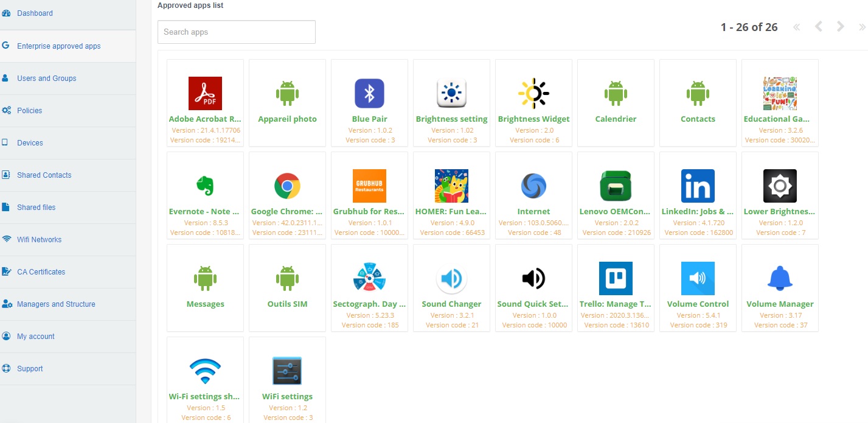Click 'Version code : 13610' under Trello

(x=616, y=325)
